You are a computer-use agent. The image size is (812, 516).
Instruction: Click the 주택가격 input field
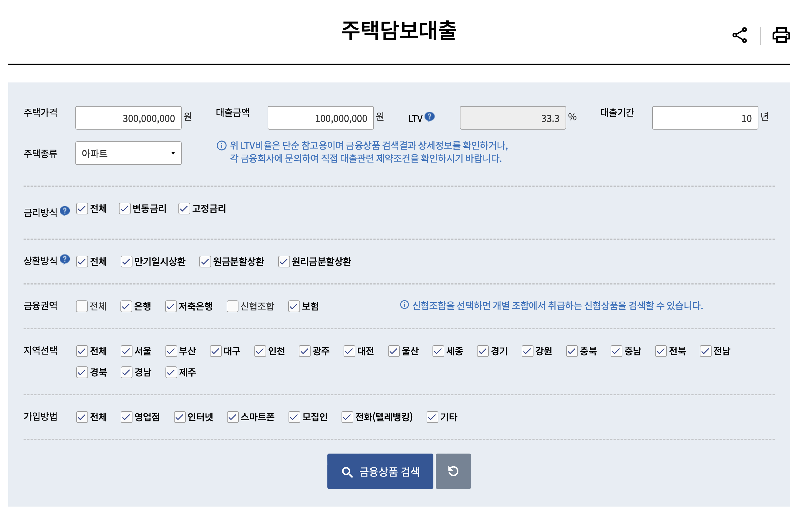tap(128, 118)
